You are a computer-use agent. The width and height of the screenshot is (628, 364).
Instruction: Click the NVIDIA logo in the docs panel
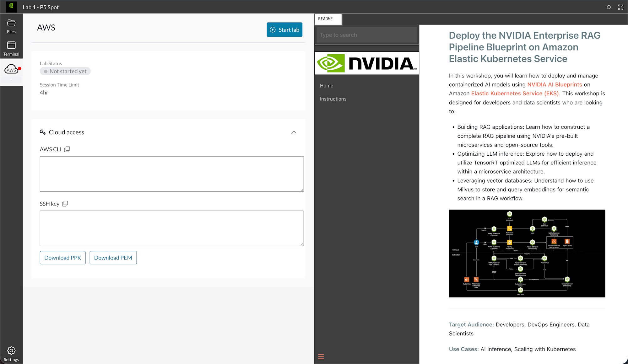pyautogui.click(x=366, y=63)
